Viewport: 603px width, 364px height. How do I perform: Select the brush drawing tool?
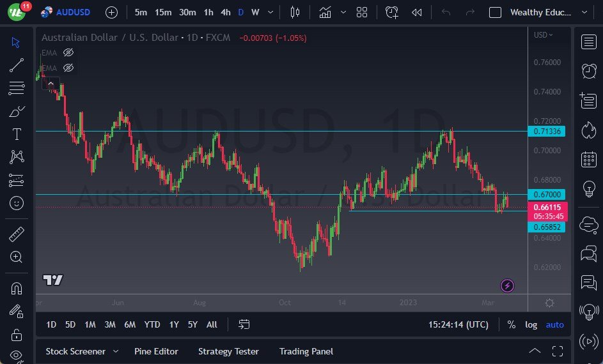click(16, 111)
